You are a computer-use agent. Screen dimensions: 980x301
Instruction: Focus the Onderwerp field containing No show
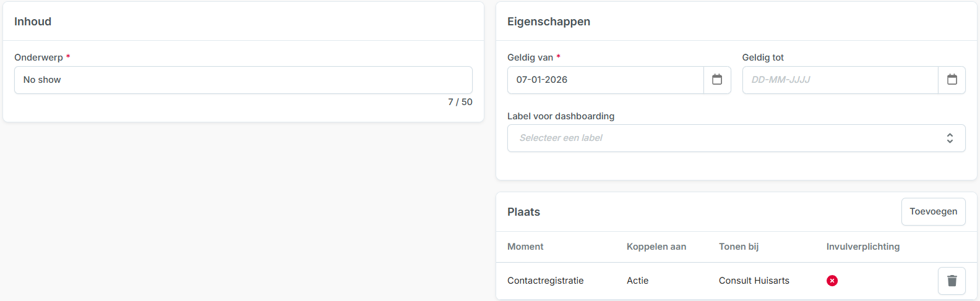[x=243, y=80]
